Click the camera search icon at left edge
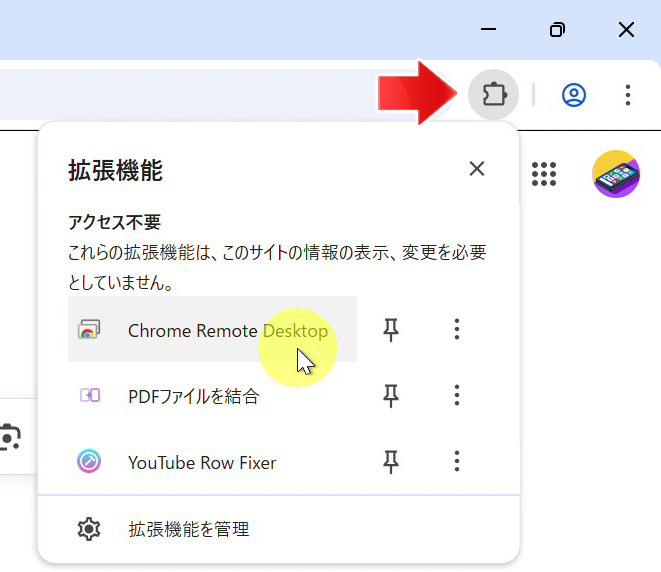 10,437
